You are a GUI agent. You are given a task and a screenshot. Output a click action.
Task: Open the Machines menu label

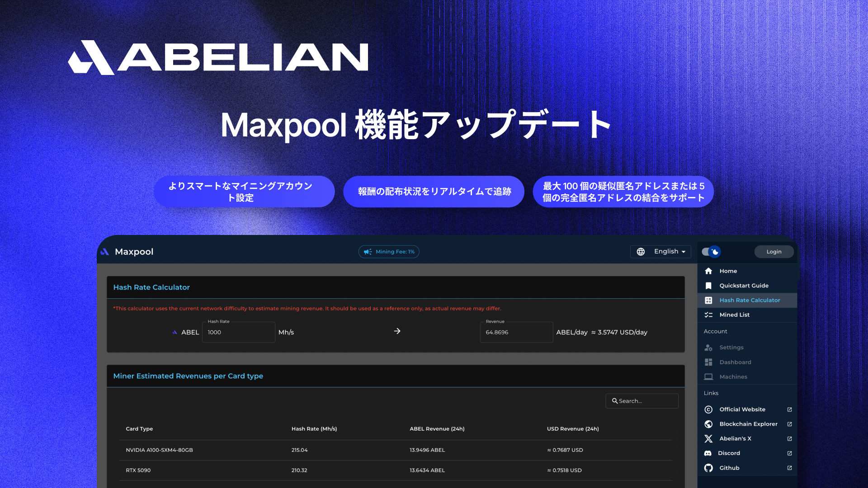coord(733,377)
